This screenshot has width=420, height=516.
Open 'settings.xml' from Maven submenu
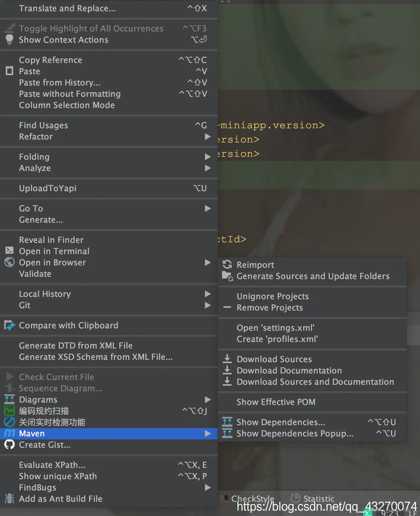tap(312, 328)
